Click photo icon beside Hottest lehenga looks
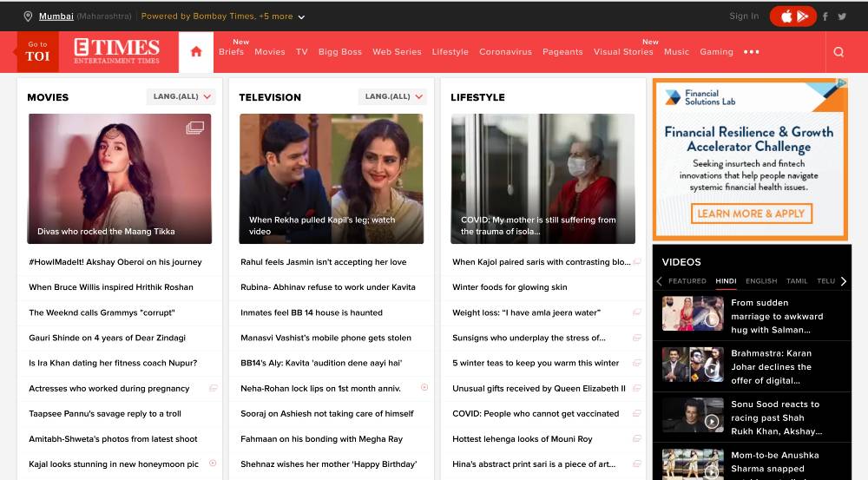The width and height of the screenshot is (868, 480). (636, 438)
